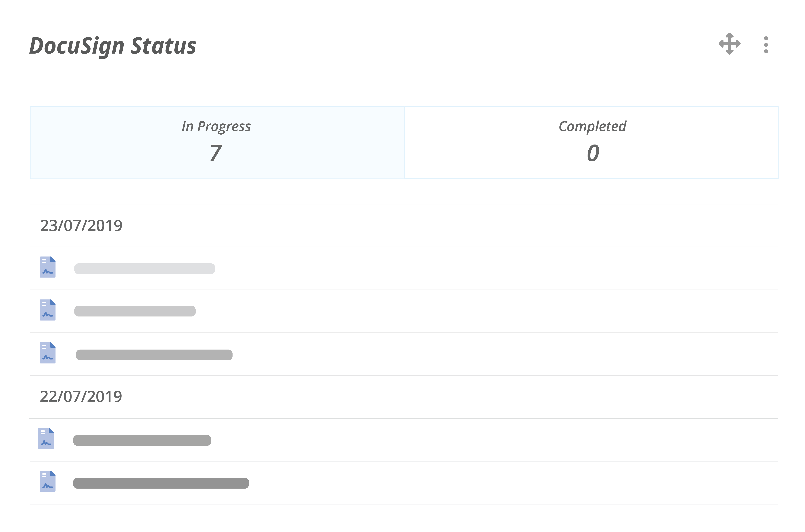Click third document icon under 23/07/2019
Viewport: 805px width, 532px height.
[48, 353]
